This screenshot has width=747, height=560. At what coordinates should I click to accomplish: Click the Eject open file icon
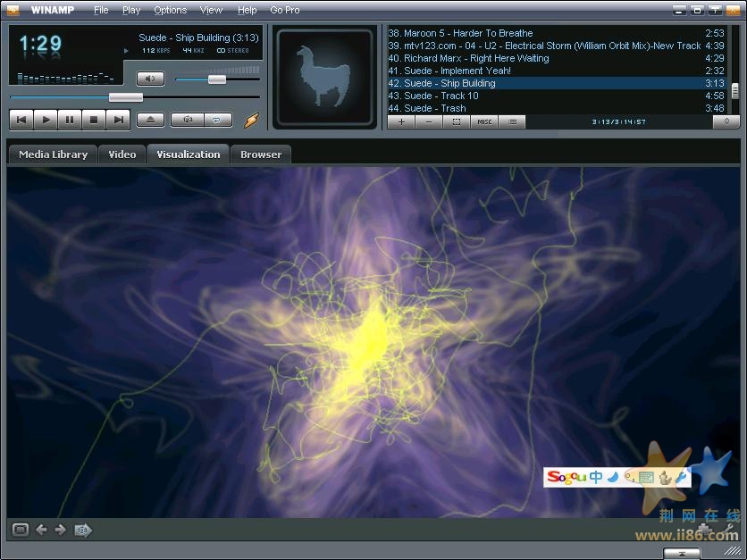(150, 119)
